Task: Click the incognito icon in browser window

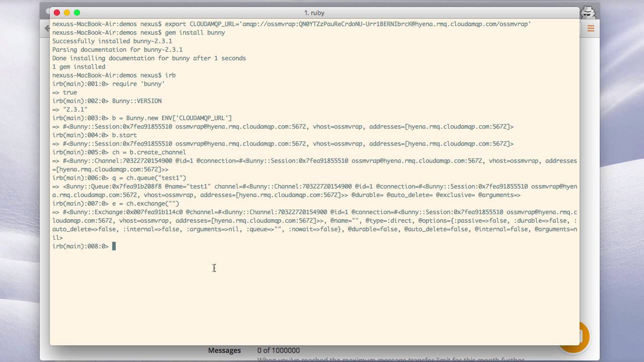Action: click(x=588, y=12)
